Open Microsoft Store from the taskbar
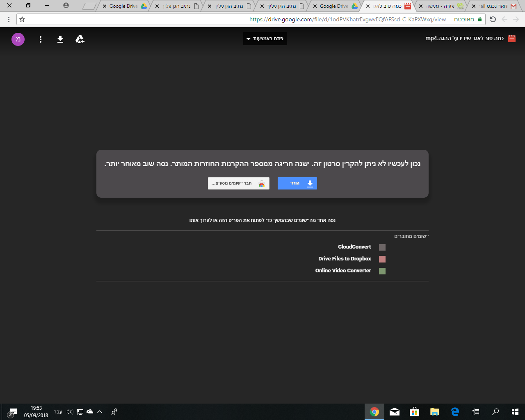525x420 pixels. point(415,412)
